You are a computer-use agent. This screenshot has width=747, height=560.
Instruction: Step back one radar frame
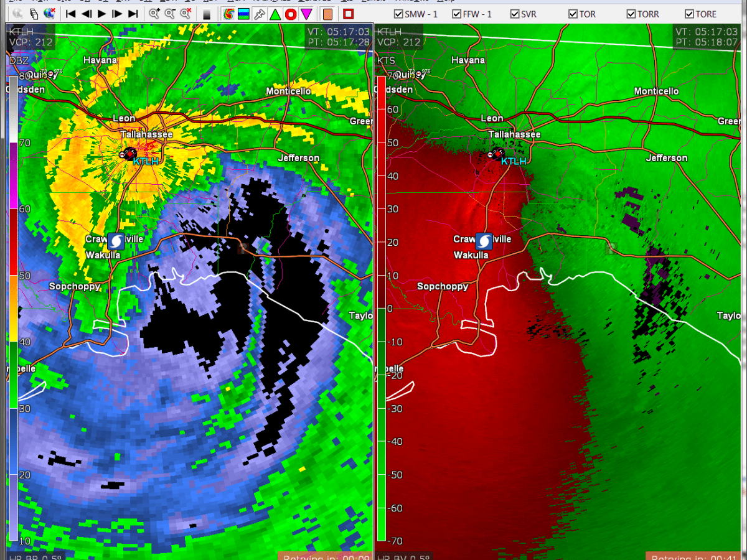click(87, 14)
